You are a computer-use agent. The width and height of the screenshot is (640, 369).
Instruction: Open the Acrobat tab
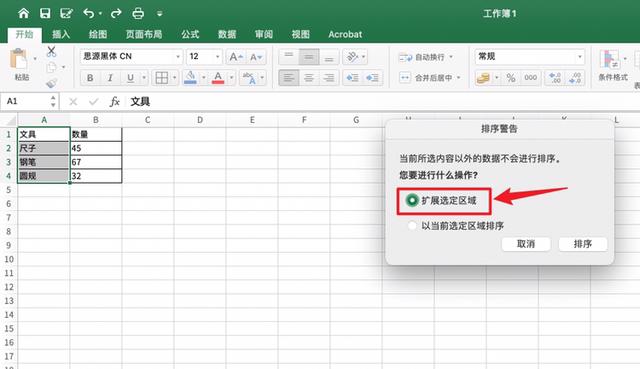pyautogui.click(x=345, y=34)
